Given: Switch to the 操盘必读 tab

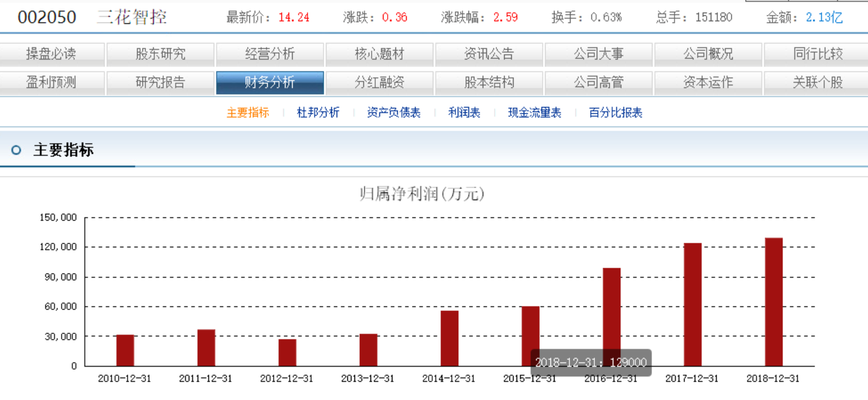Looking at the screenshot, I should (x=53, y=53).
